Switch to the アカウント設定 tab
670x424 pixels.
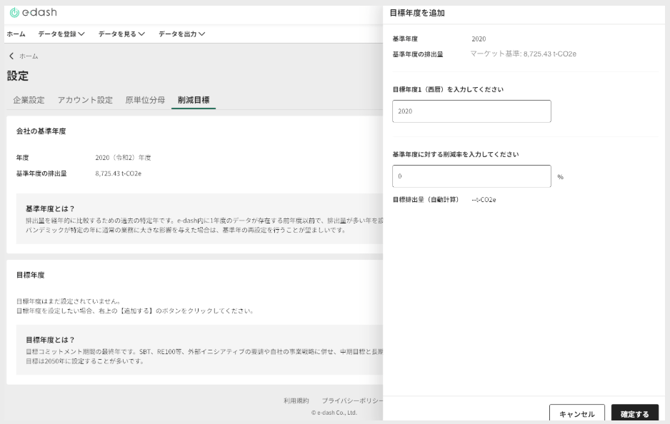tap(85, 100)
